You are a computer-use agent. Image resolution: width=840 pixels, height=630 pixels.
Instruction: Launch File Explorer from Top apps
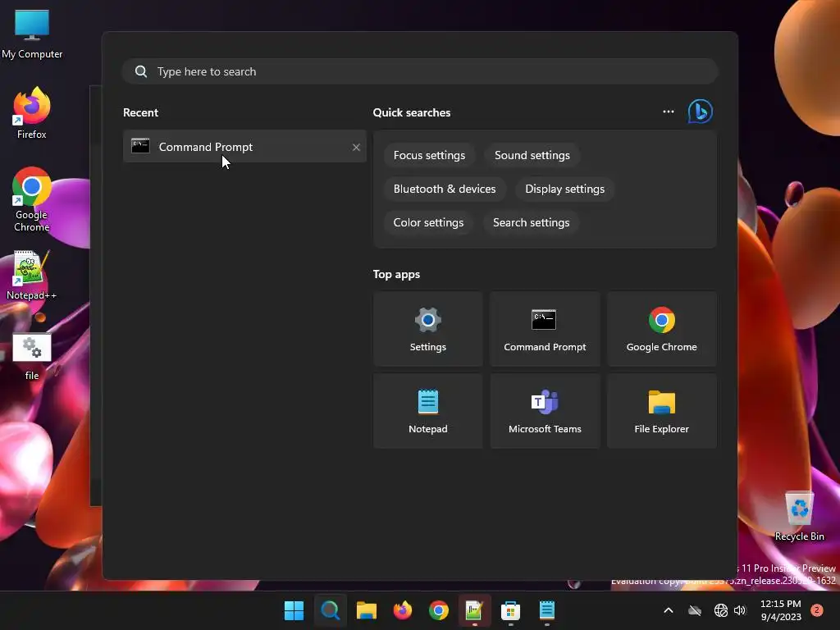point(662,411)
